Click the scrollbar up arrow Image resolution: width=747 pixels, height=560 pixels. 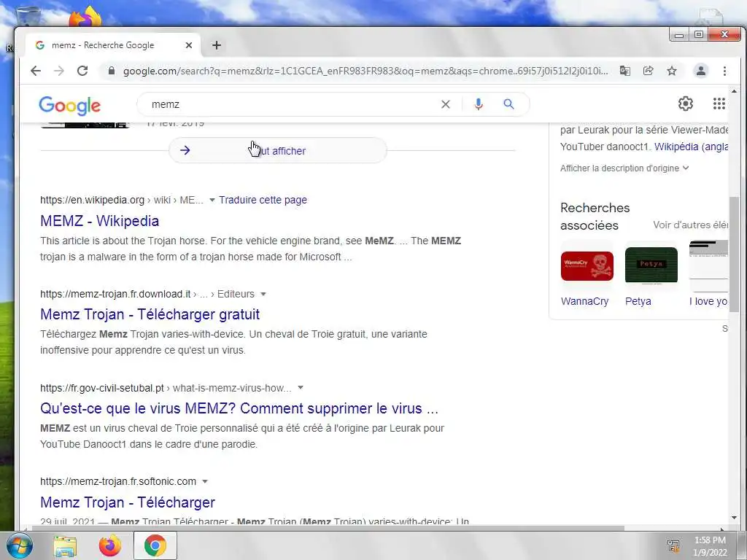tap(734, 91)
